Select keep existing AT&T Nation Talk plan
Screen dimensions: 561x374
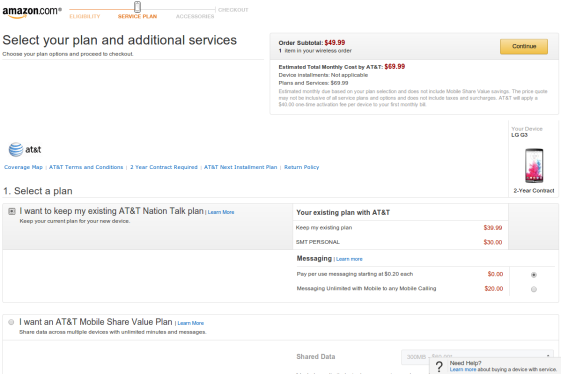point(12,212)
